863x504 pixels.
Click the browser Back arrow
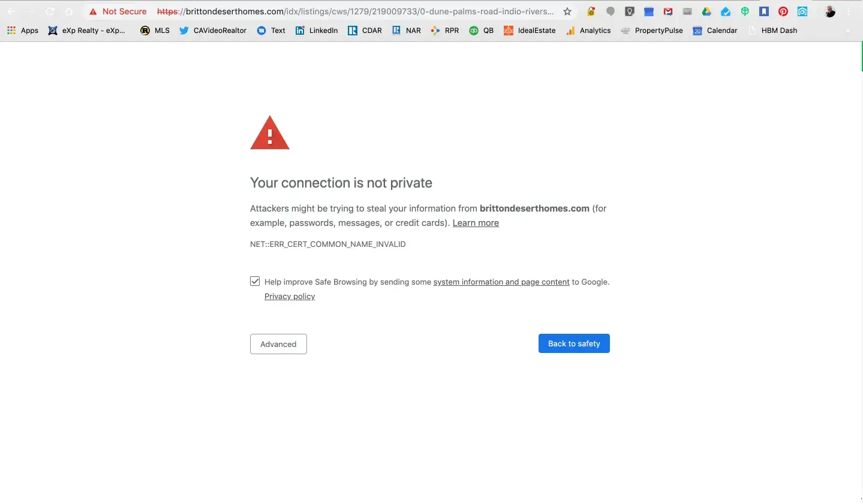11,11
